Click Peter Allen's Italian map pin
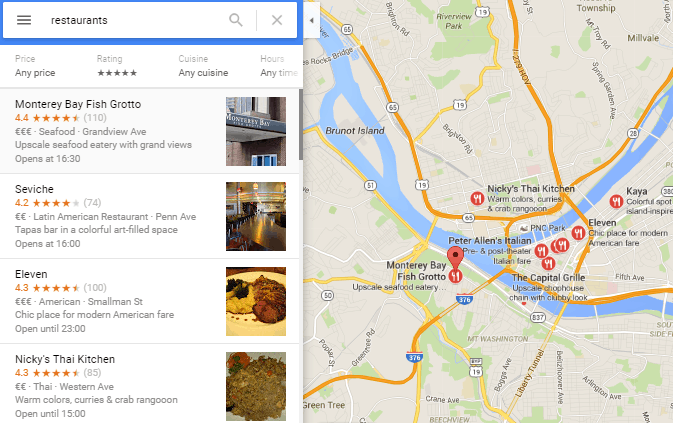The image size is (673, 423). click(541, 251)
